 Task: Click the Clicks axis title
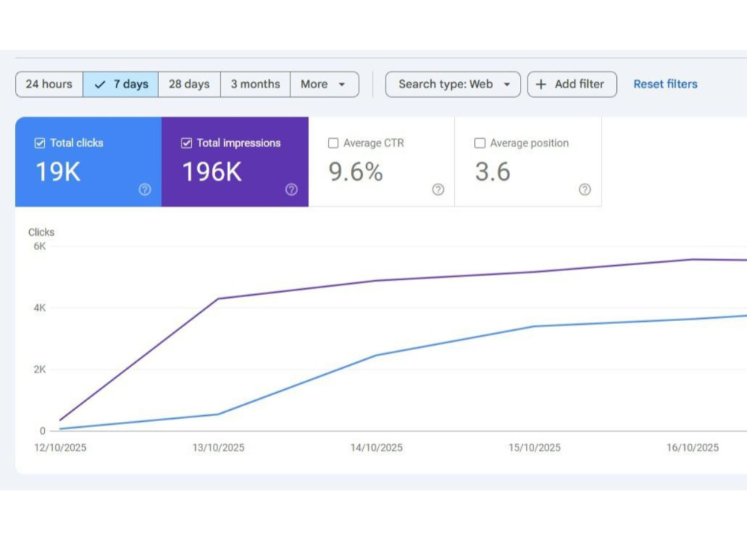click(41, 232)
